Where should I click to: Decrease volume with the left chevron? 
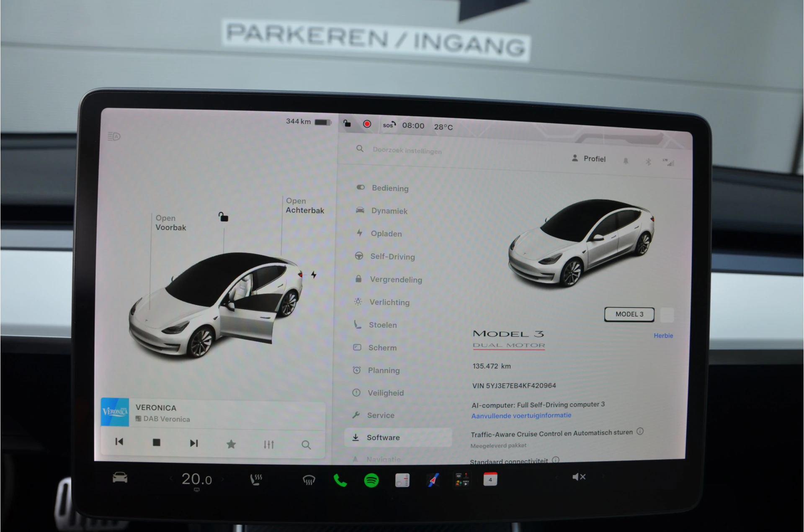point(556,477)
